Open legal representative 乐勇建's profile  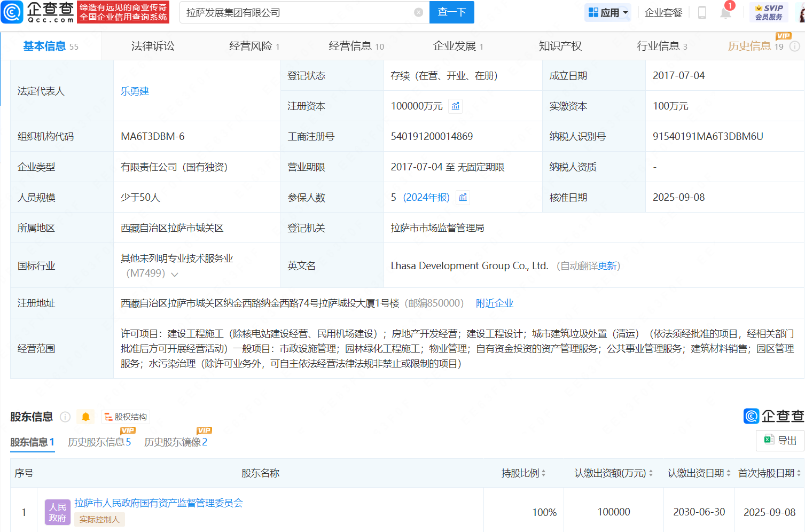point(135,91)
